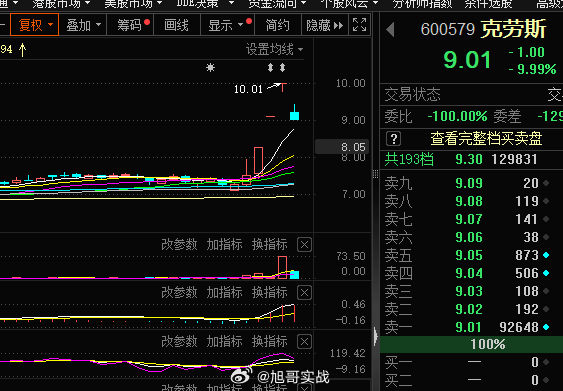563x391 pixels.
Task: Click the first up-down arrow marker icon
Action: [x=270, y=68]
